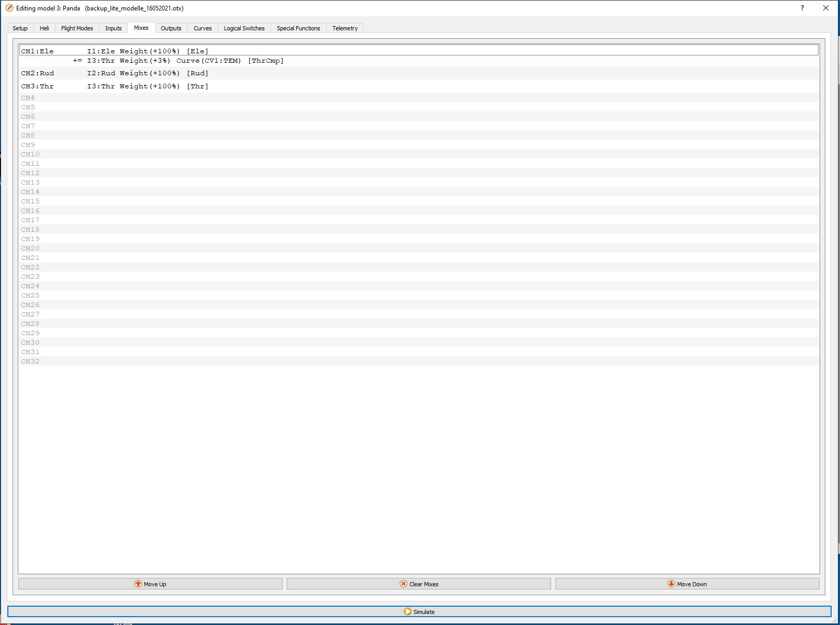Click the Move Up button
Image resolution: width=840 pixels, height=625 pixels.
[x=150, y=584]
